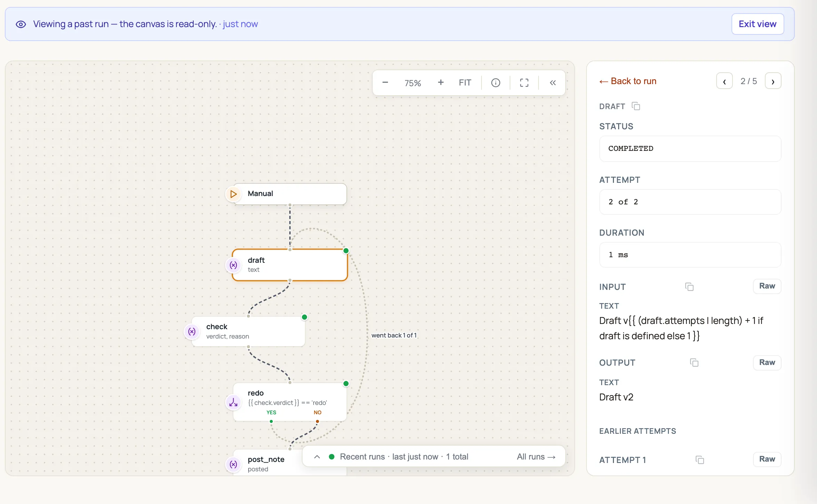Viewport: 817px width, 504px height.
Task: Click the check node variable icon
Action: [192, 332]
